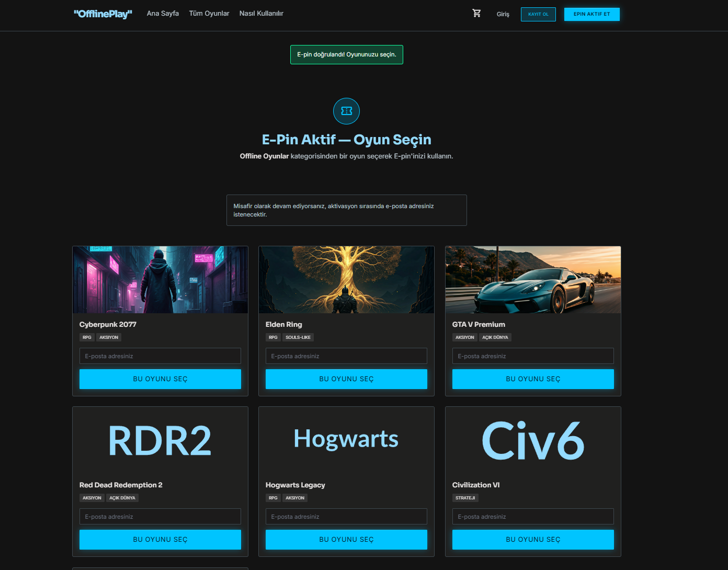Screen dimensions: 728x570
Task: Select Hogwarts Legacy with BU OYUNU SEÇ
Action: [346, 540]
